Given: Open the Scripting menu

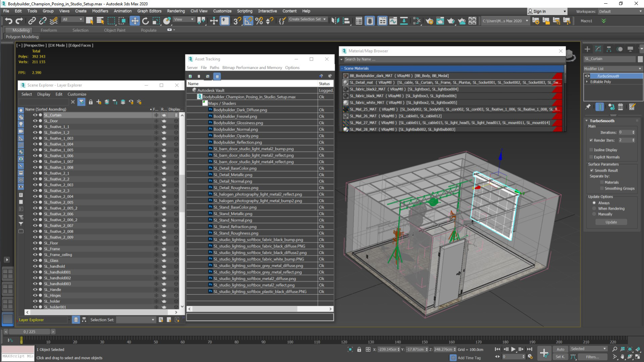Looking at the screenshot, I should (x=245, y=11).
